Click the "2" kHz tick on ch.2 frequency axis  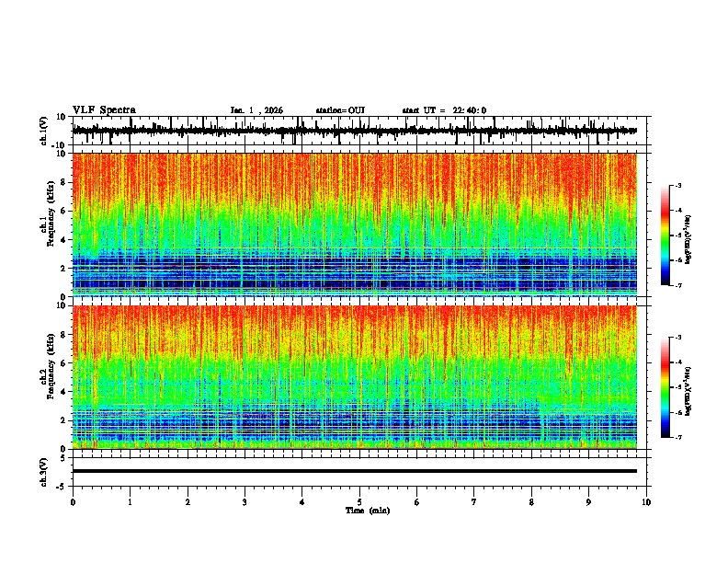coord(64,420)
